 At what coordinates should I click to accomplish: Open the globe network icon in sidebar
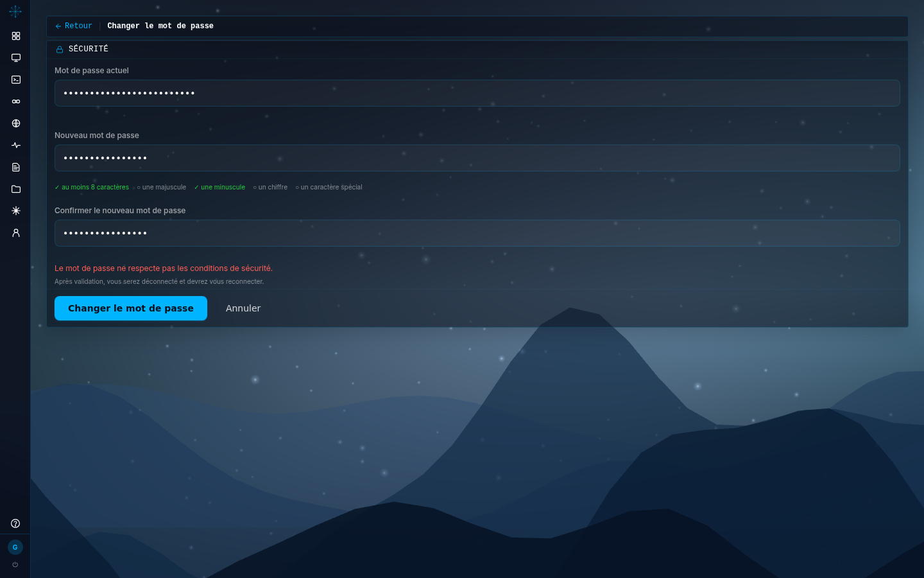click(16, 123)
